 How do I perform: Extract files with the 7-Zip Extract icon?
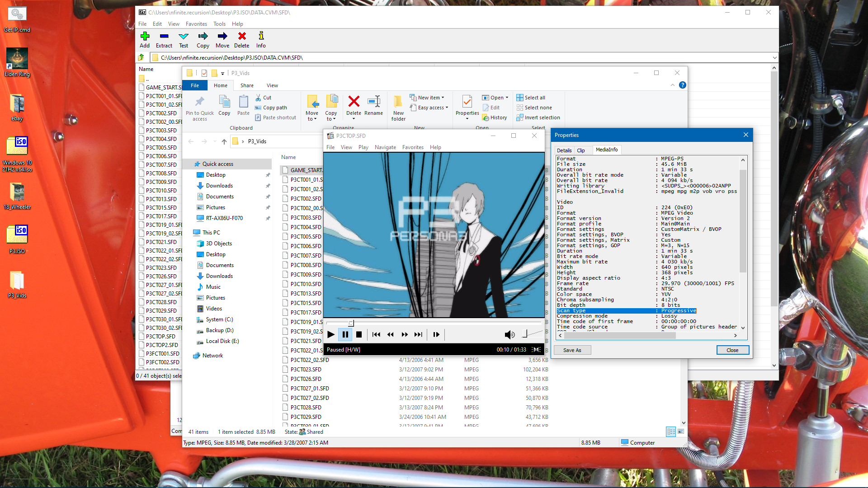(x=164, y=40)
